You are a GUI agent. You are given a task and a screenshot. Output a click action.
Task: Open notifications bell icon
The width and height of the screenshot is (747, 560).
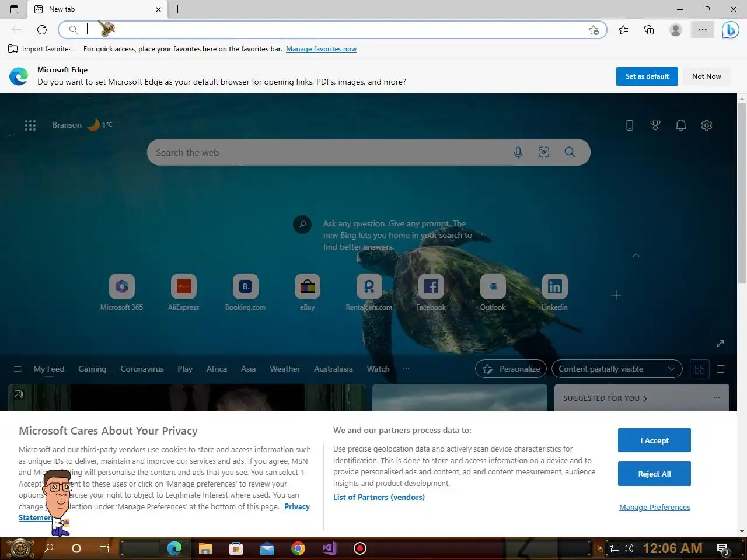click(x=681, y=125)
